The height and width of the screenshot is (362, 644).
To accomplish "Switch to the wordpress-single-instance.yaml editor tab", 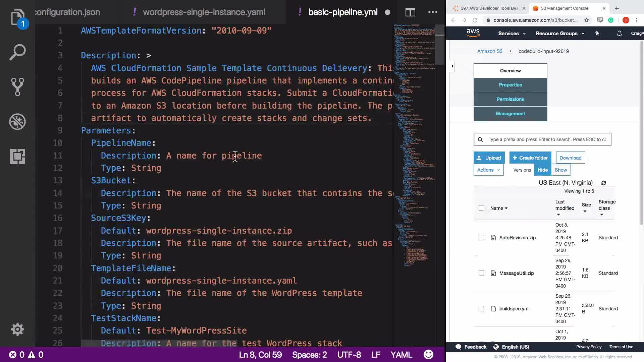I will point(204,12).
